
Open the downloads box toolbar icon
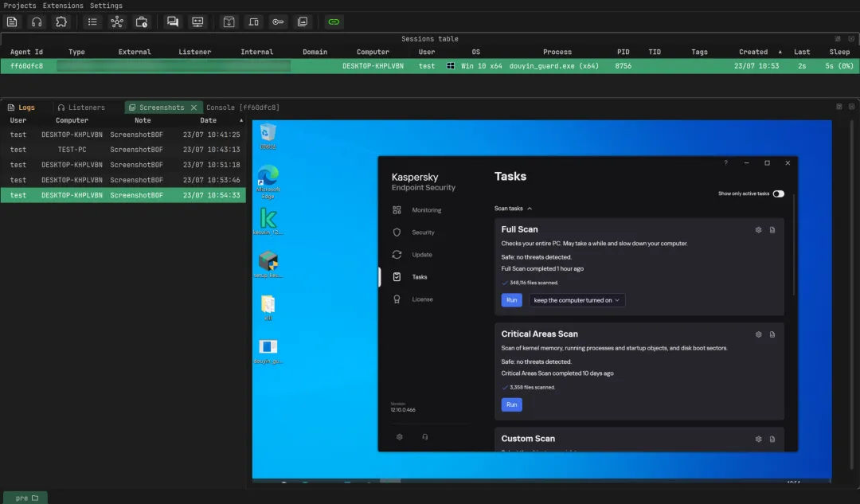tap(229, 22)
